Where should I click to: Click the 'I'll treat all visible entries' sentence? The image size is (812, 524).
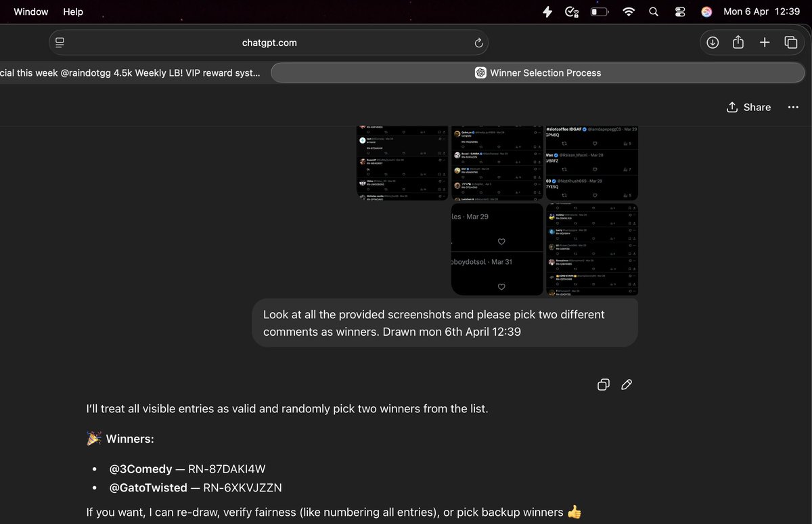[x=287, y=409]
